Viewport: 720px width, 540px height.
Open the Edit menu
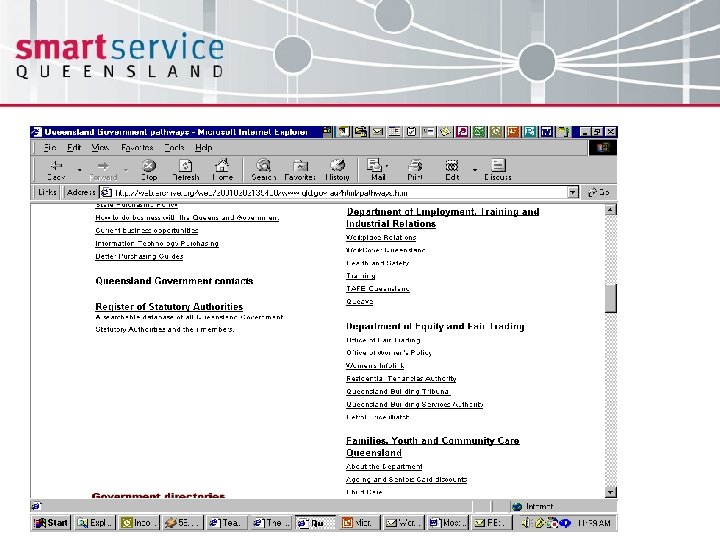pyautogui.click(x=74, y=147)
